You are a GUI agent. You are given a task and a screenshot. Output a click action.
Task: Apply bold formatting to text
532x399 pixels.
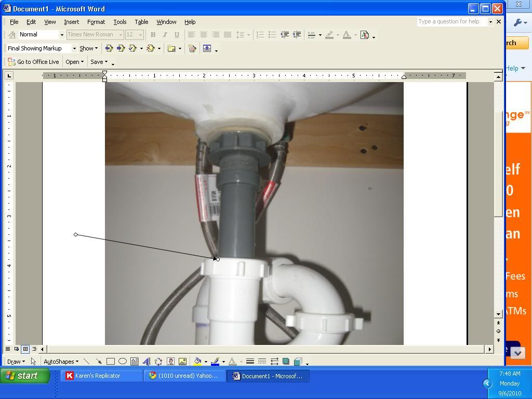153,34
